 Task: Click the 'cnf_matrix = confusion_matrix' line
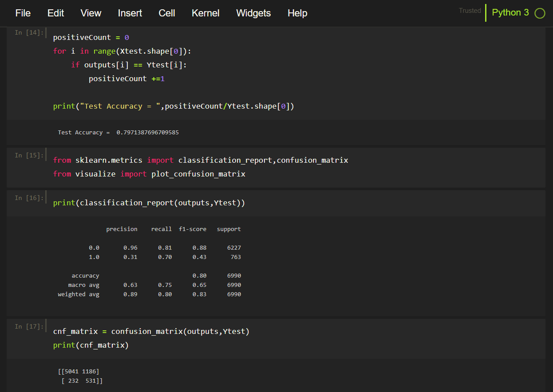pos(151,331)
